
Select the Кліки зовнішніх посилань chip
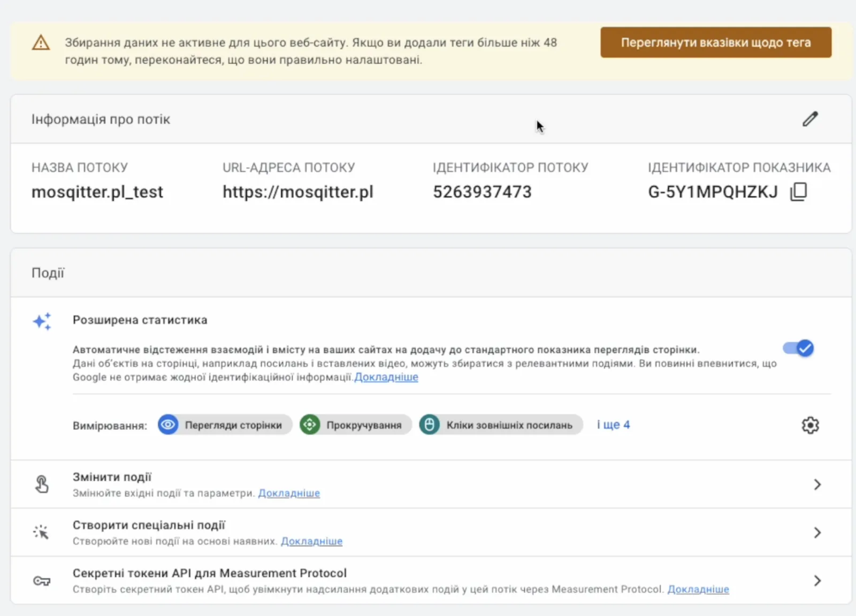tap(501, 425)
